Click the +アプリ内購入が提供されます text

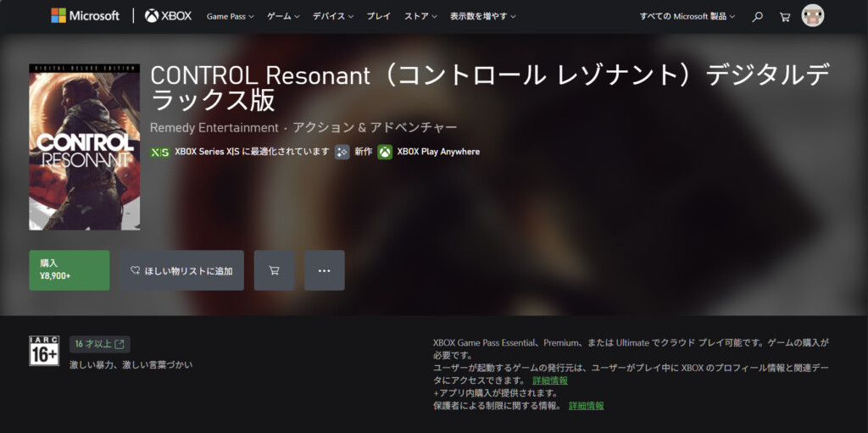coord(495,393)
